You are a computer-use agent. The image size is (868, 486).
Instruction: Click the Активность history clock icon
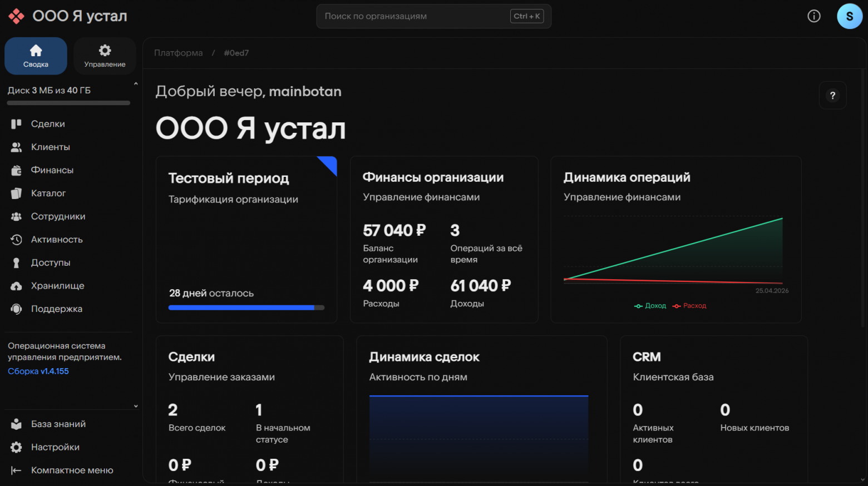pos(16,239)
